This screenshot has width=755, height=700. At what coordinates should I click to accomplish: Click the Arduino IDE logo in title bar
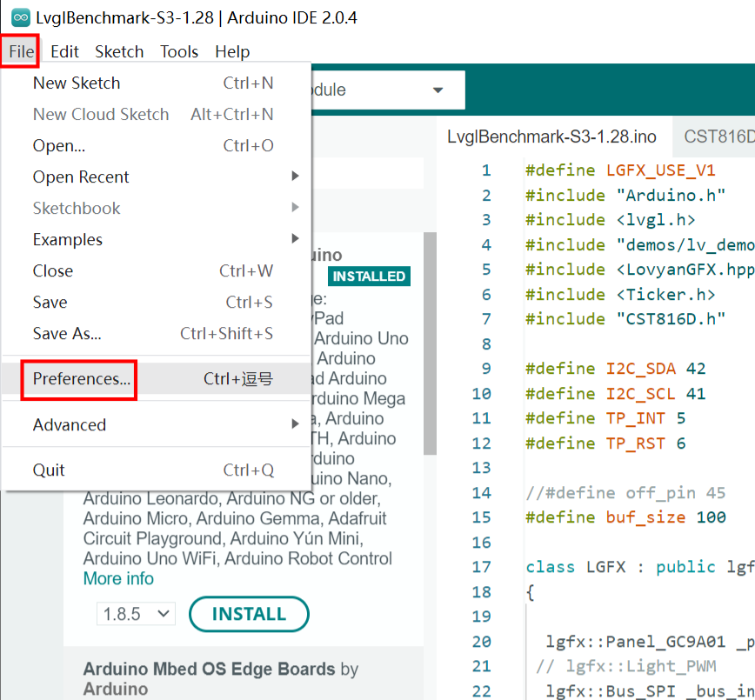tap(21, 18)
